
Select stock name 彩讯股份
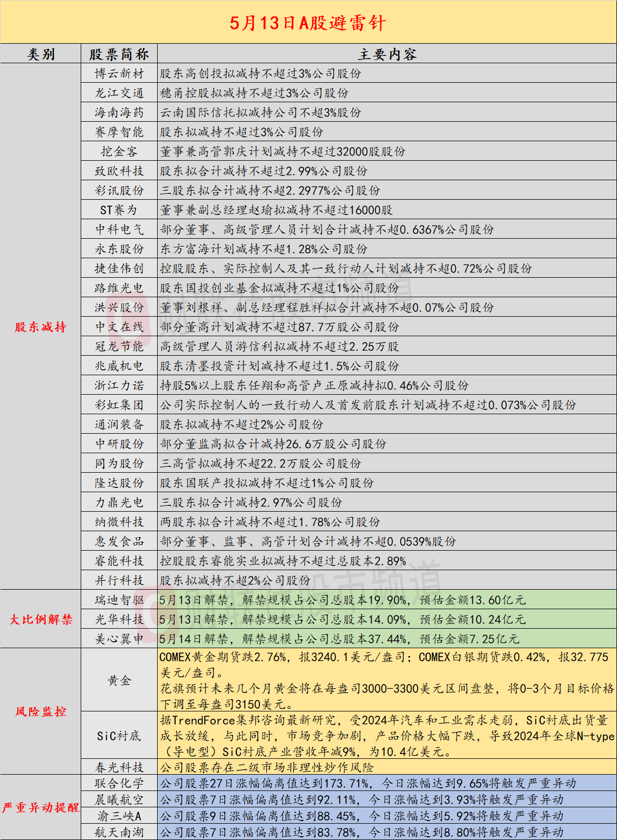[x=119, y=190]
